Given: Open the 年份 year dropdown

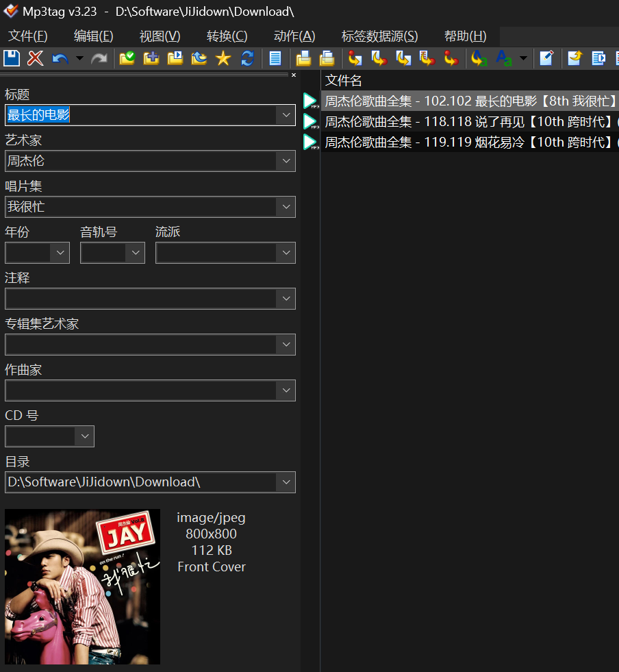Looking at the screenshot, I should point(60,253).
